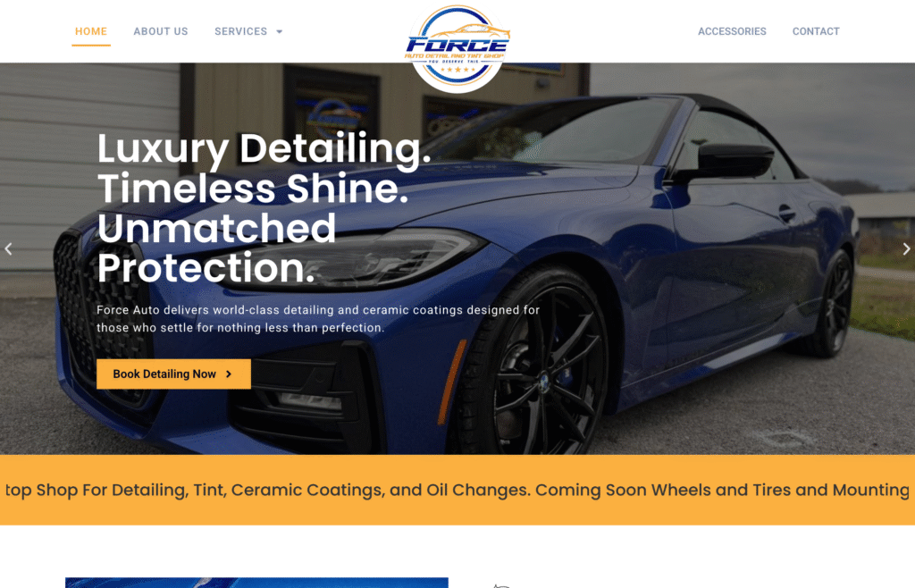Screen dimensions: 915x588
Task: Click the blue image below the banner
Action: click(x=256, y=583)
